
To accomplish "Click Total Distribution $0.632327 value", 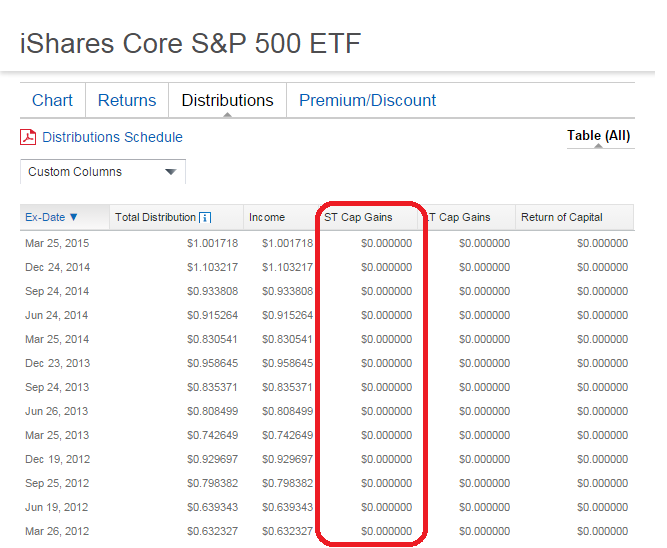I will (213, 531).
